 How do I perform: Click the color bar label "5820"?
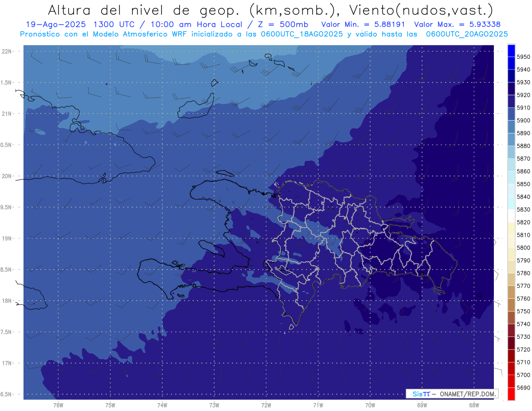click(523, 222)
